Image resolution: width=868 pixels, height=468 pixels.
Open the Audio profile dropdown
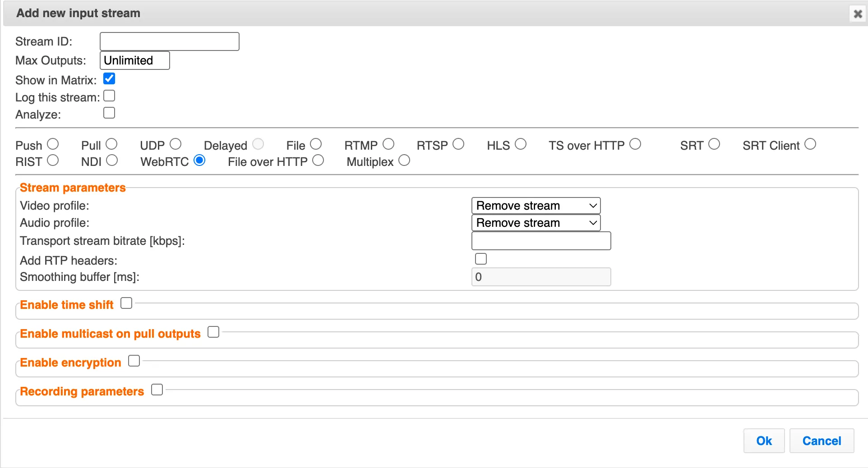(x=536, y=223)
